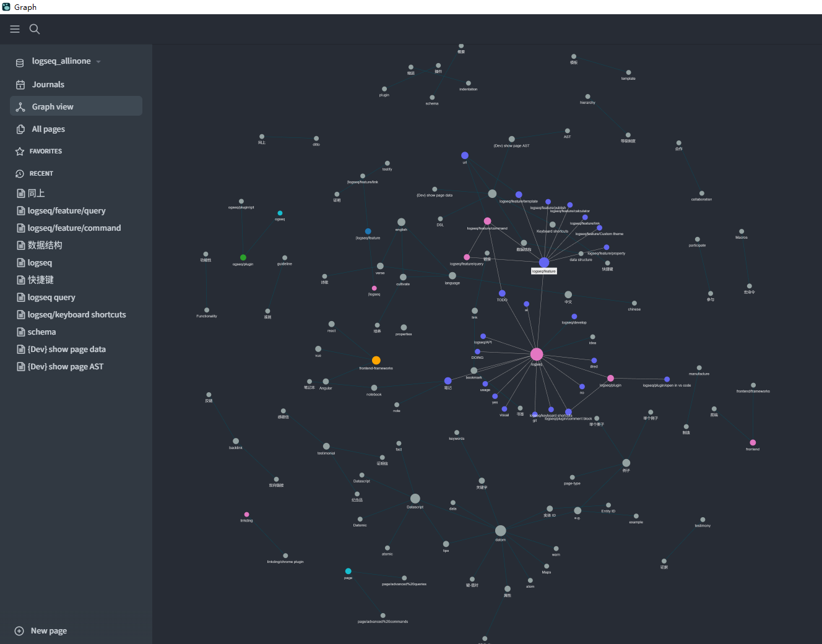The height and width of the screenshot is (644, 822).
Task: Select the datom graph node
Action: pos(501,531)
